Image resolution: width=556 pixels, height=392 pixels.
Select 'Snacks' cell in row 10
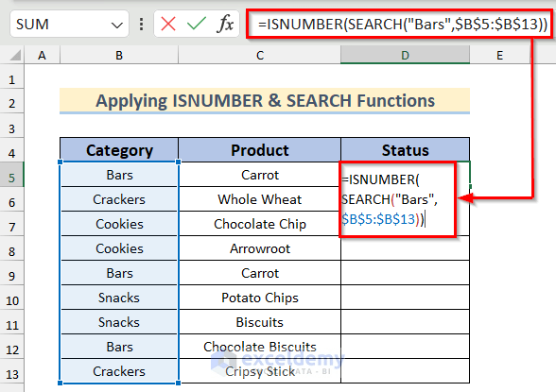(119, 298)
